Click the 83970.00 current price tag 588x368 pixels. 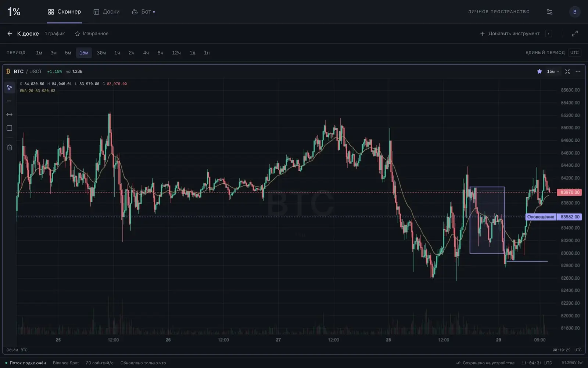570,192
